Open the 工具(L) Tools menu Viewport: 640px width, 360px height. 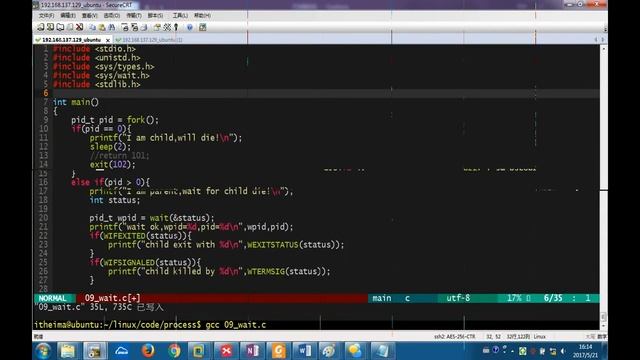[180, 16]
